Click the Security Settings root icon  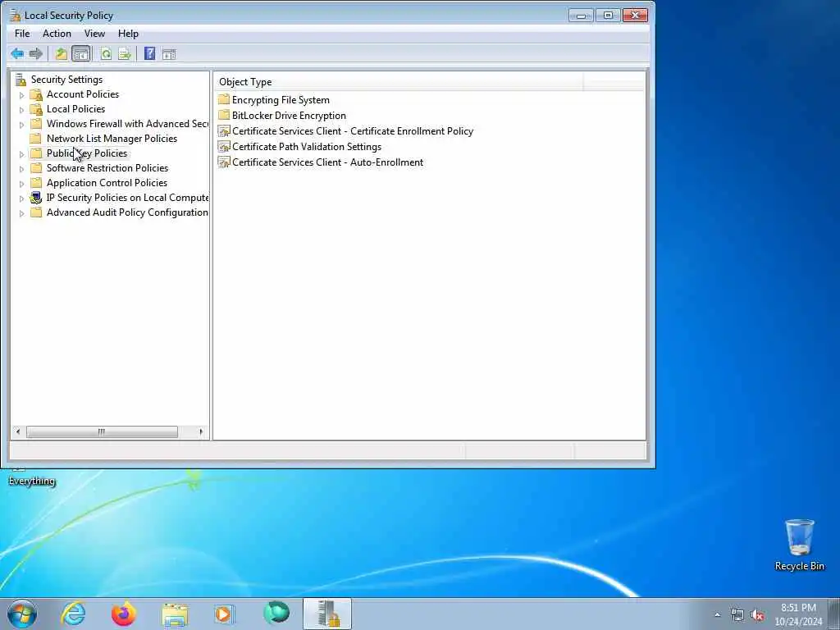(21, 80)
